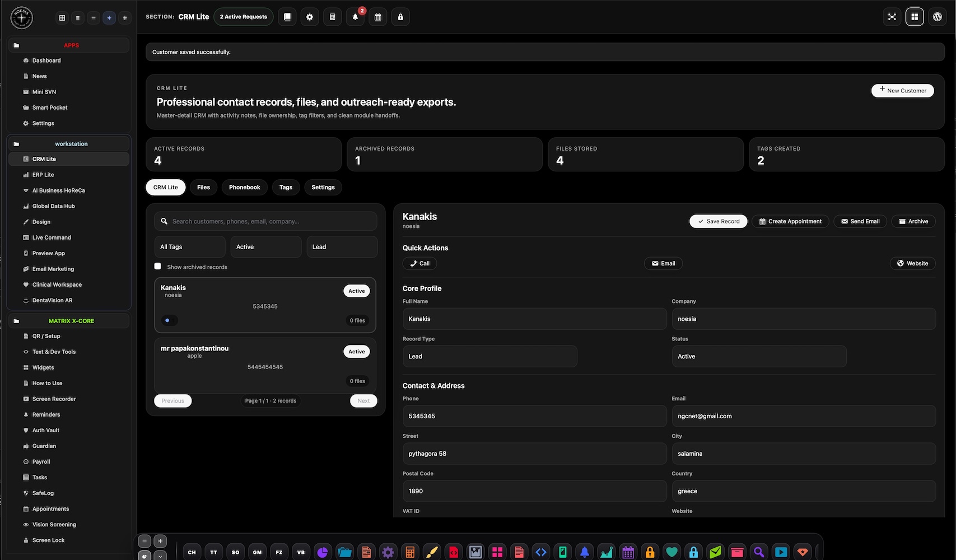Screen dimensions: 956x560
Task: Click the search customers field
Action: (x=265, y=221)
